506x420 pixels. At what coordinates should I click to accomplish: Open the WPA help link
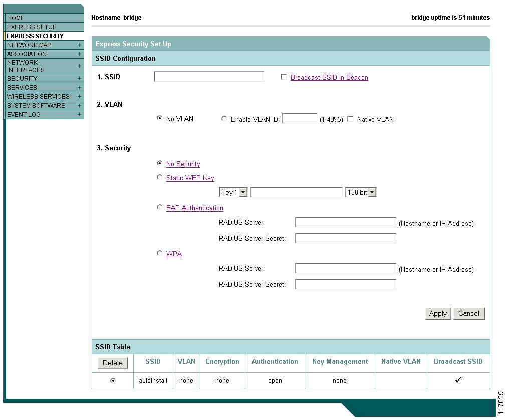click(x=174, y=254)
